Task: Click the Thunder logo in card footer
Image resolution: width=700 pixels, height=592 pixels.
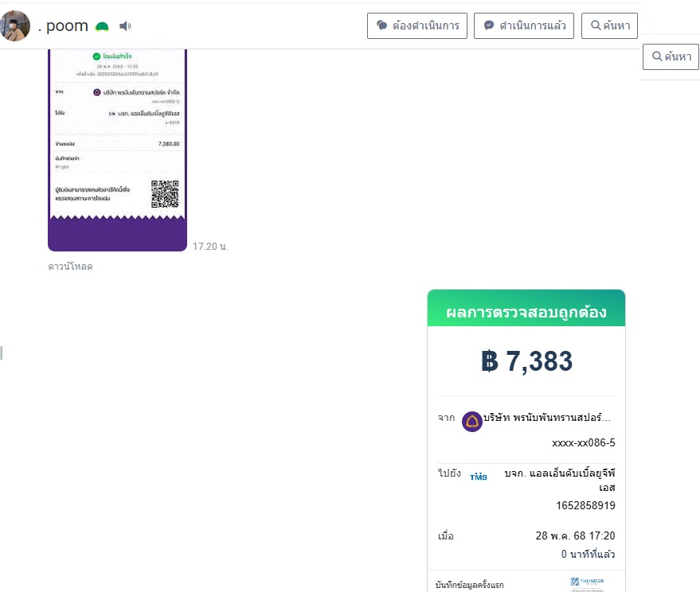Action: click(587, 582)
